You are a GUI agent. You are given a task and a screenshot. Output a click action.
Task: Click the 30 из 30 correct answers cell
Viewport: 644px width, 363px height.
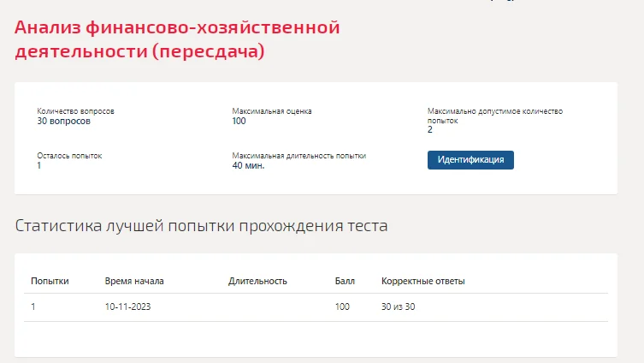(398, 306)
